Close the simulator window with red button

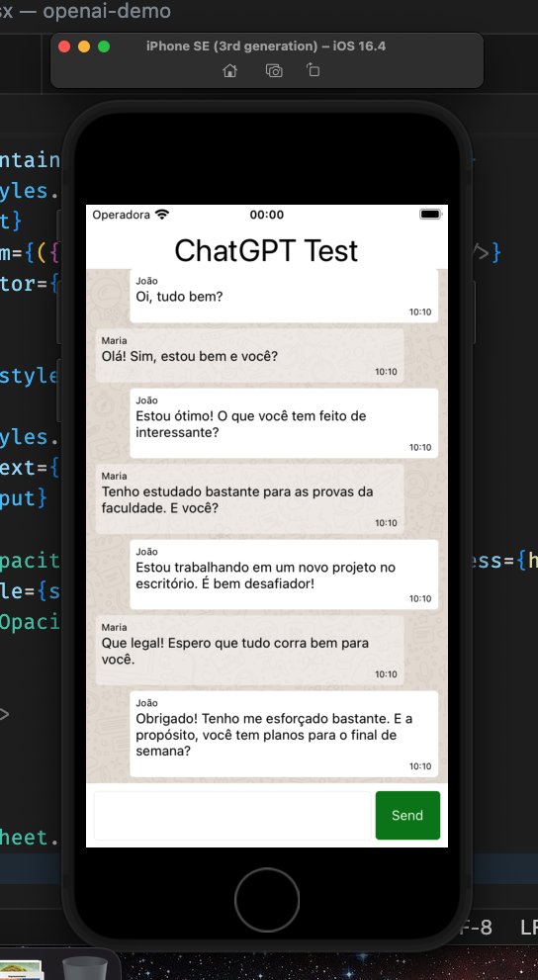(x=64, y=46)
